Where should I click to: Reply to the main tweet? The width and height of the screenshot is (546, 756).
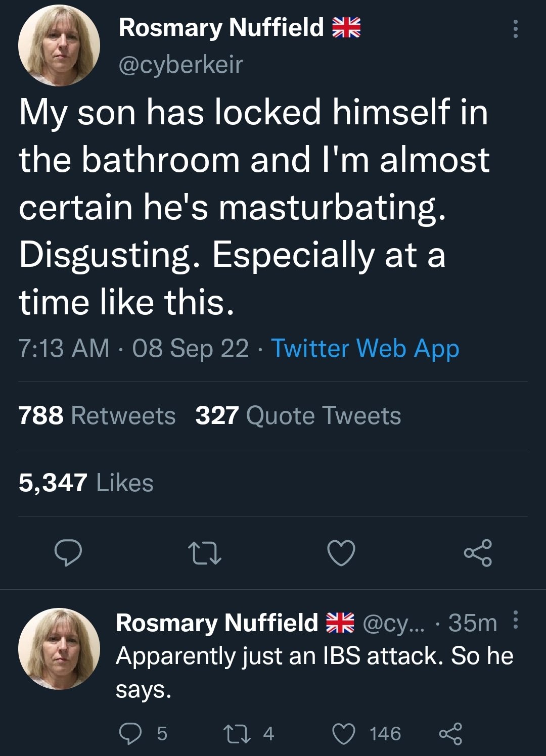pos(68,552)
